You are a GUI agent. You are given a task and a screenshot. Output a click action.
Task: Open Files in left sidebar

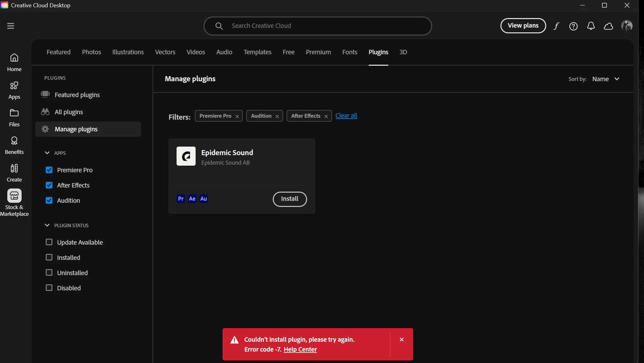[x=14, y=118]
